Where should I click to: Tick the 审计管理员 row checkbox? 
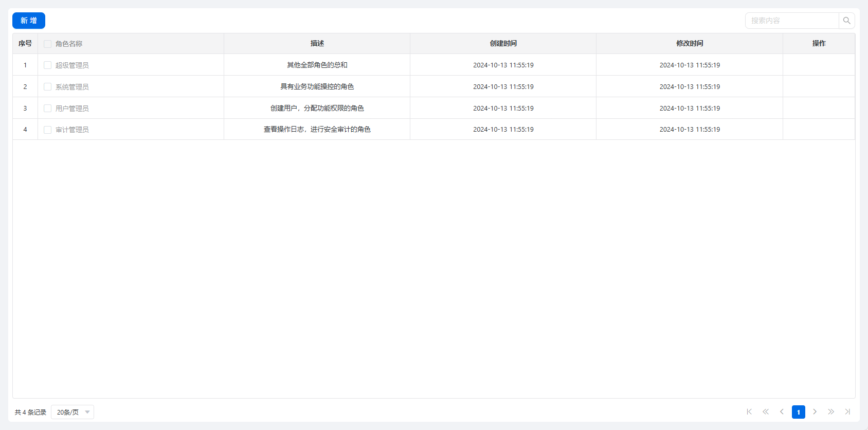click(x=48, y=130)
